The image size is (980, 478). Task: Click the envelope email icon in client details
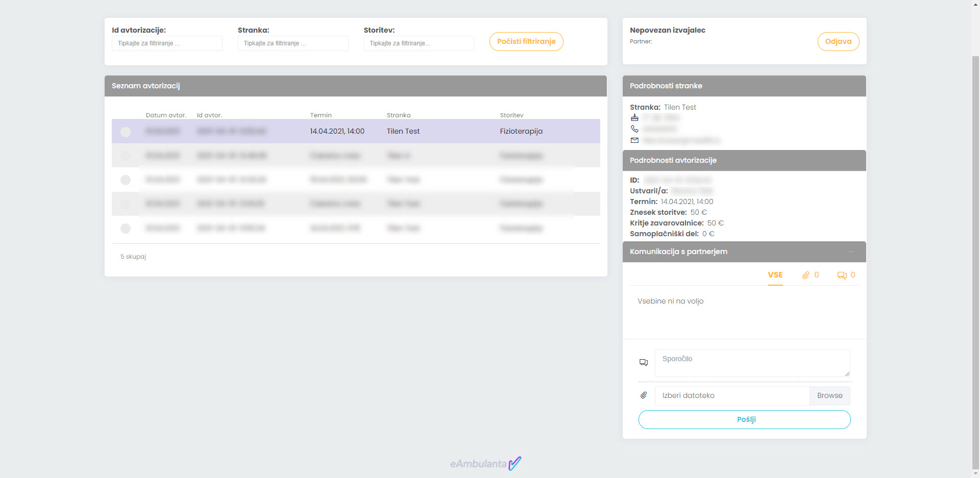[x=634, y=140]
